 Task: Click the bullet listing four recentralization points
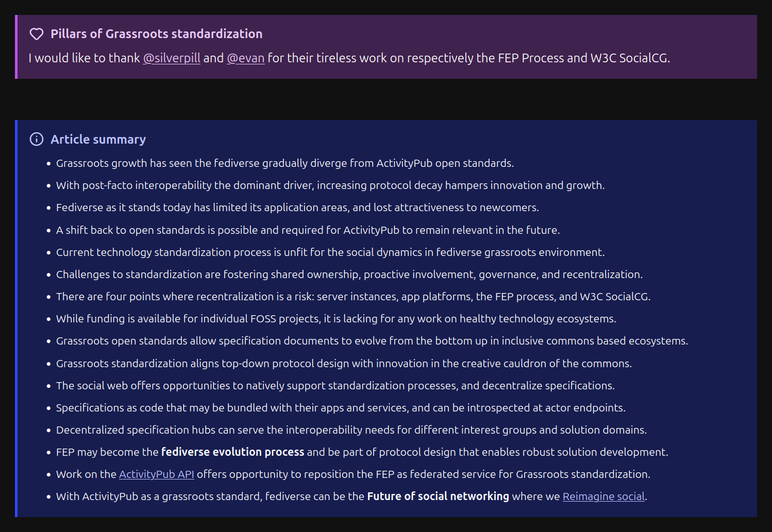click(x=353, y=297)
